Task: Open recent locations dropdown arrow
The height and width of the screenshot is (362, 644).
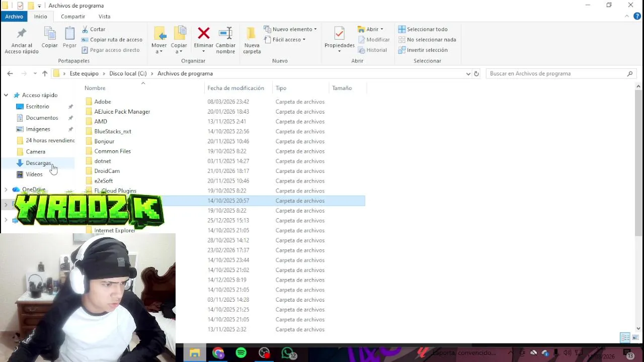Action: click(x=35, y=73)
